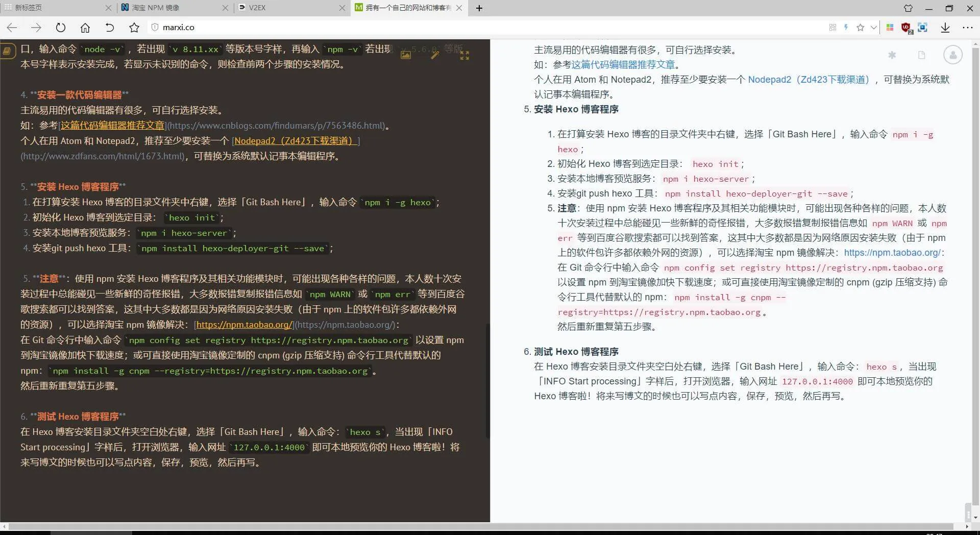Open Nodepad2（Zd423下载渠道）link in editor
The height and width of the screenshot is (535, 980).
296,141
